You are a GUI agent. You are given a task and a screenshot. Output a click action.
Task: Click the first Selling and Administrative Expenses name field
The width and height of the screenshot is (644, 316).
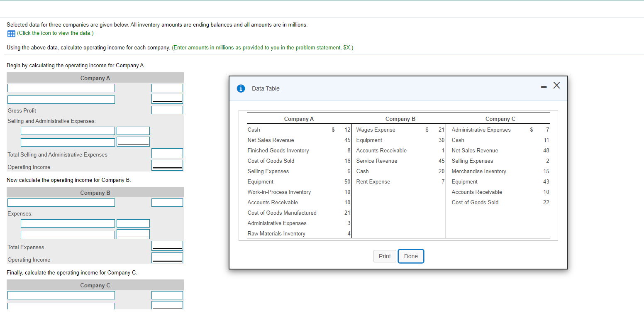point(68,130)
